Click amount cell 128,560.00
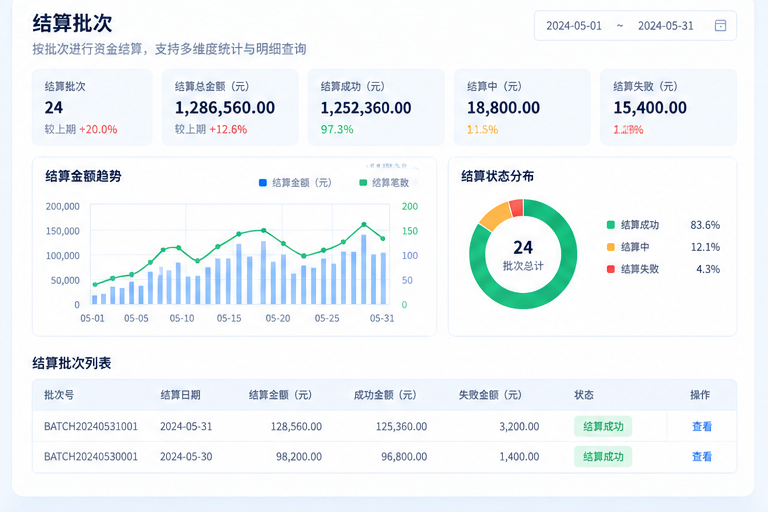The image size is (768, 512). pos(296,426)
